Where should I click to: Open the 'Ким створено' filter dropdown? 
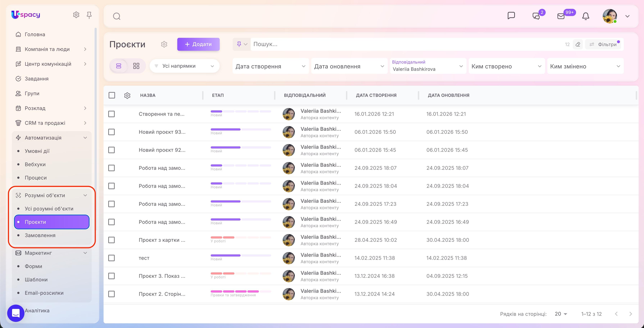506,66
